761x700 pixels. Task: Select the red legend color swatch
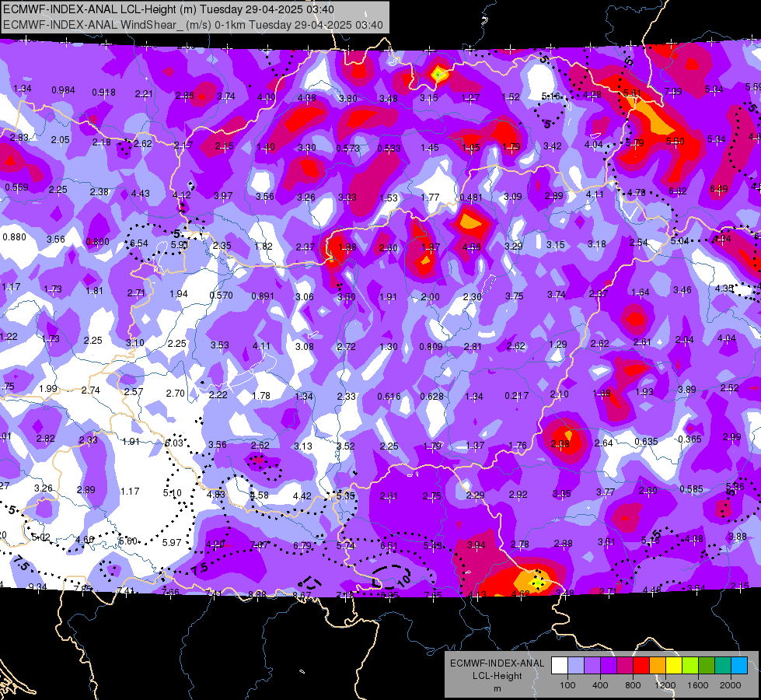(641, 666)
